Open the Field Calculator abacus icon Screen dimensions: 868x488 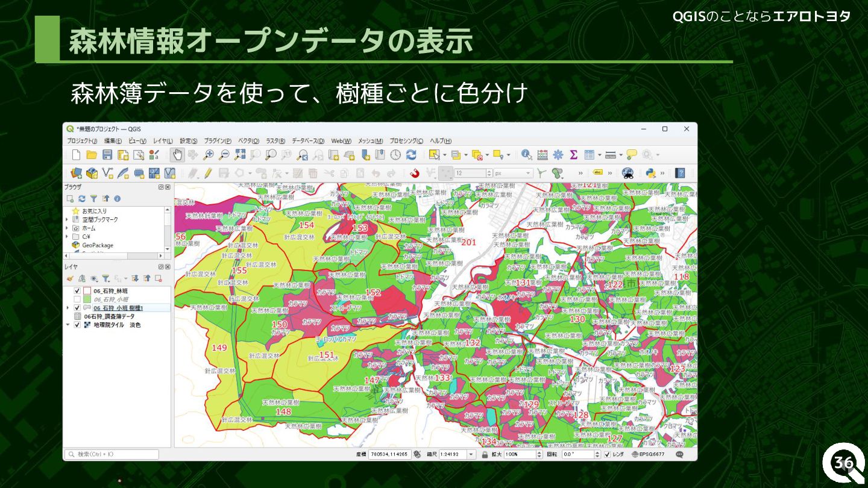tap(542, 155)
